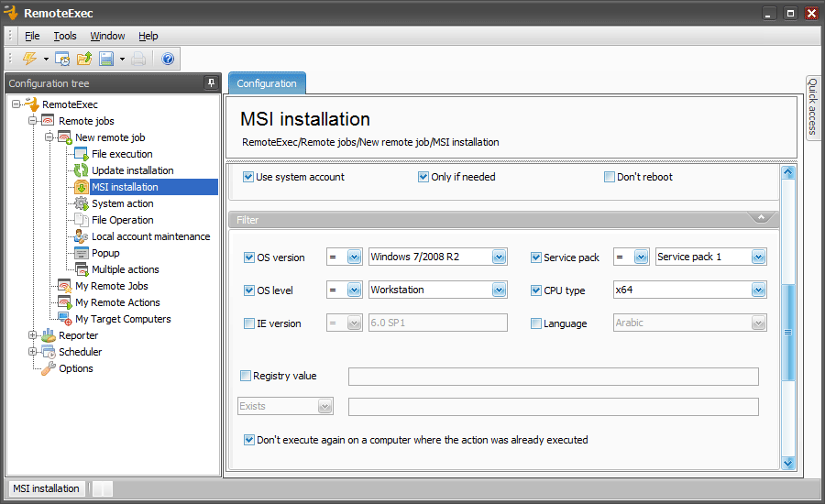
Task: Click the blue Help question mark icon
Action: point(168,59)
